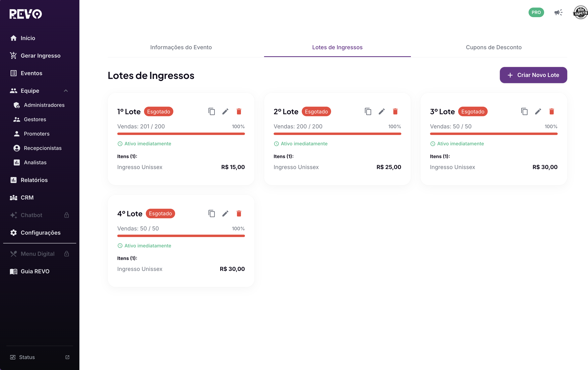Open the Cupons de Desconto tab
Viewport: 588px width, 370px height.
click(x=493, y=47)
